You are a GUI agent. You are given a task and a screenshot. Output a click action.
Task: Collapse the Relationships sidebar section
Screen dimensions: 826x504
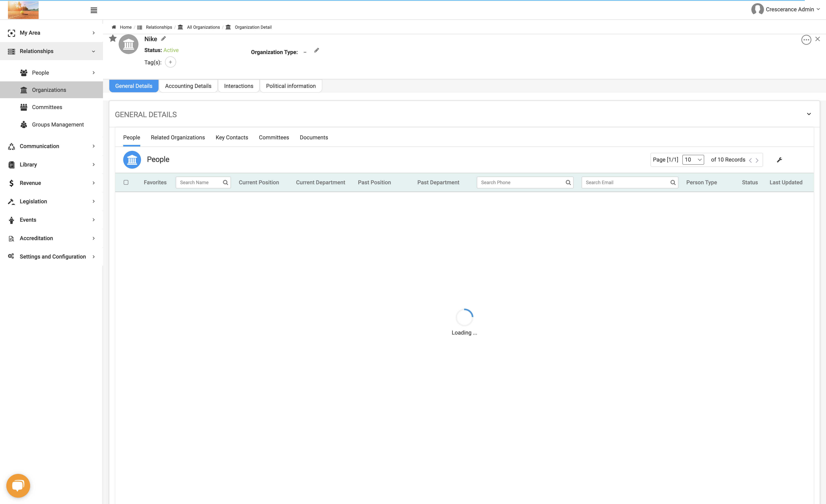[x=51, y=51]
